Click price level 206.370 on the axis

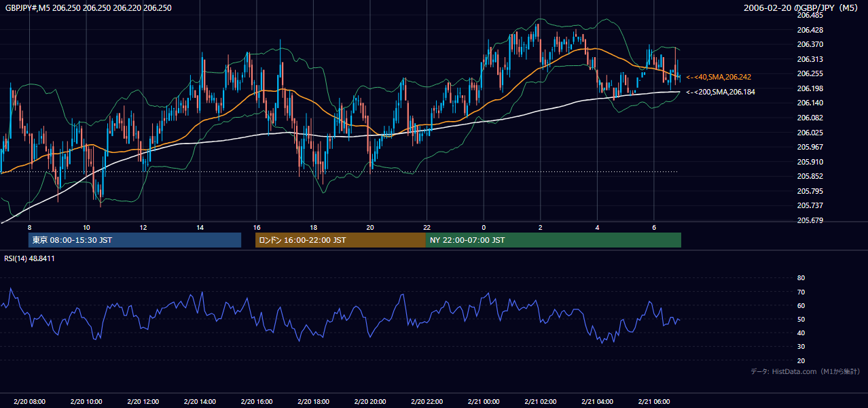pyautogui.click(x=810, y=44)
